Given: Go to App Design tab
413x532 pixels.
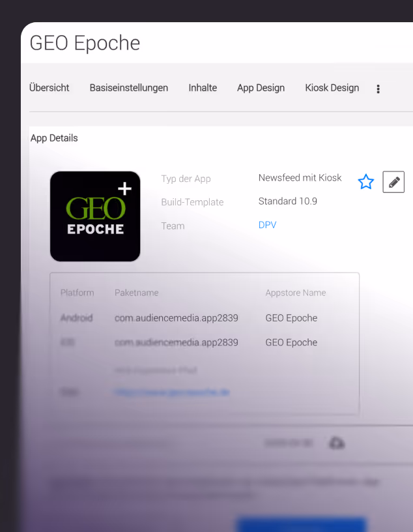Looking at the screenshot, I should click(261, 88).
